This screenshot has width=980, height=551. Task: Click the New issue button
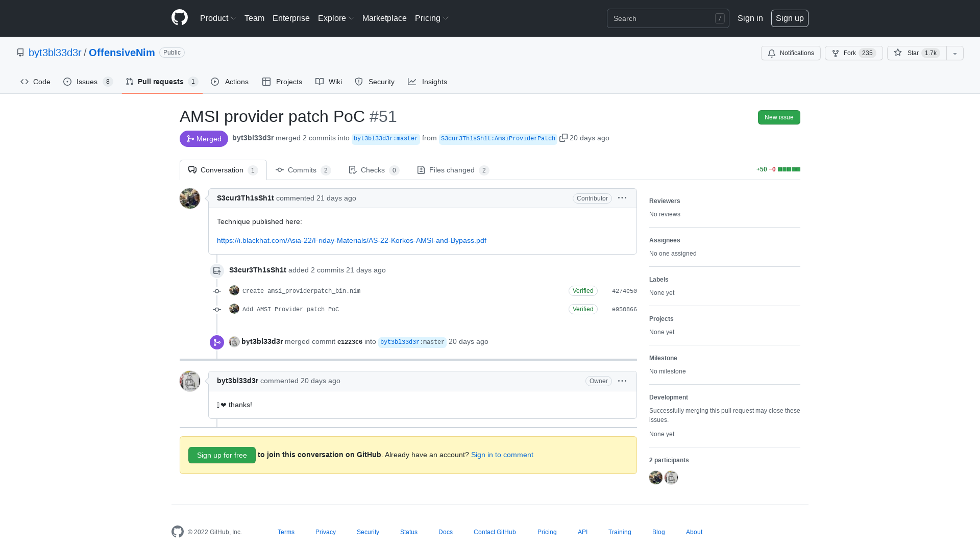coord(779,117)
